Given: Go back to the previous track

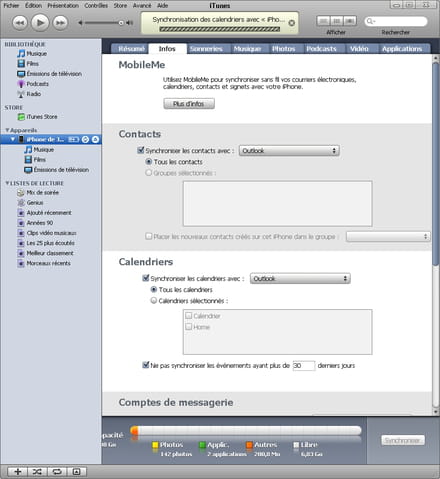Looking at the screenshot, I should pyautogui.click(x=20, y=23).
